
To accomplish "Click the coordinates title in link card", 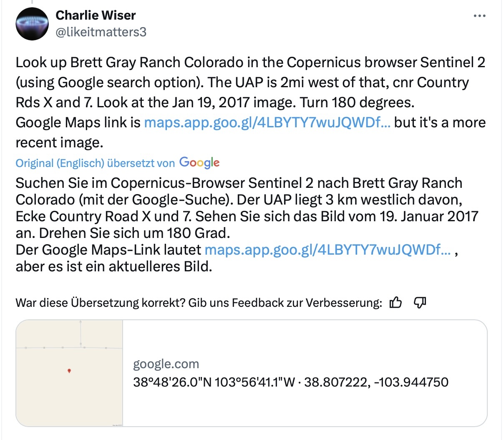I will coord(291,382).
